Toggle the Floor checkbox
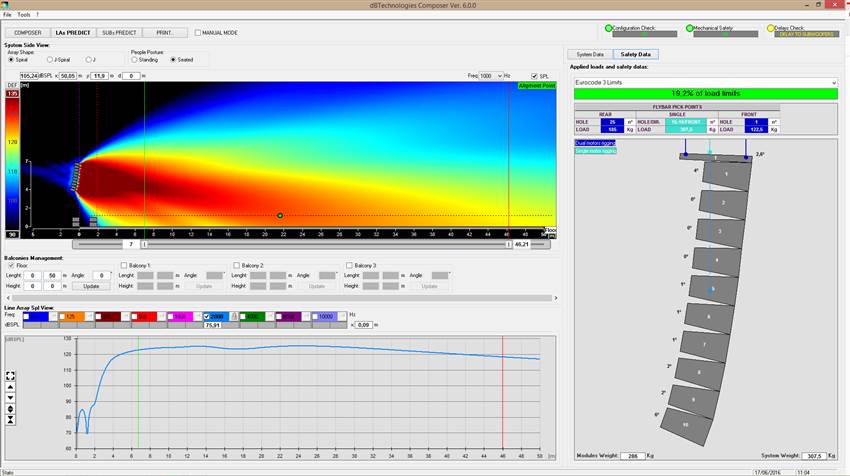Image resolution: width=850 pixels, height=476 pixels. (x=11, y=266)
